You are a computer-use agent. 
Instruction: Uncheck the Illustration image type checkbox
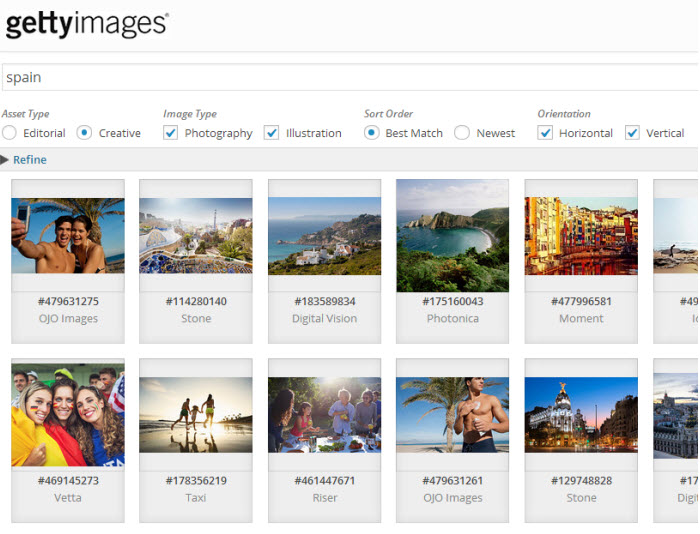pos(271,133)
